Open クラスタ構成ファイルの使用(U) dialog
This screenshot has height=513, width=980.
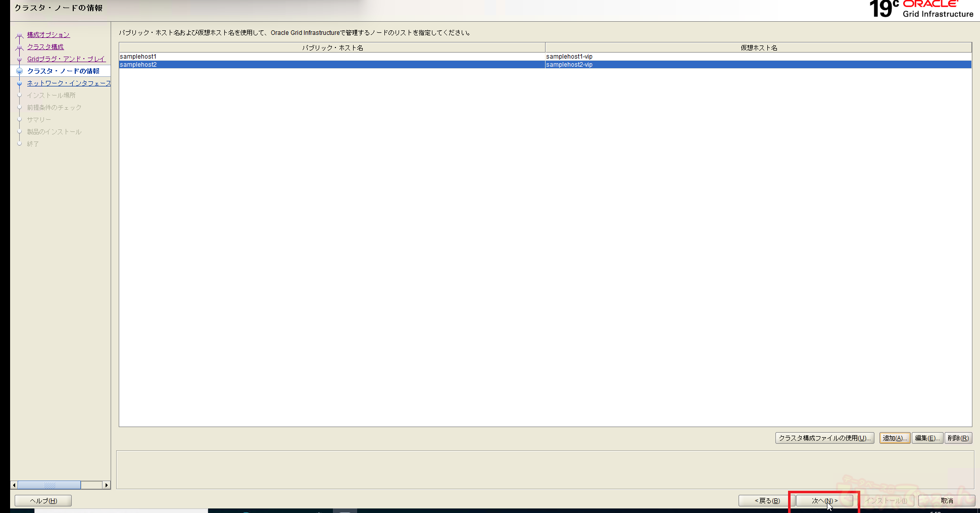[x=824, y=438]
